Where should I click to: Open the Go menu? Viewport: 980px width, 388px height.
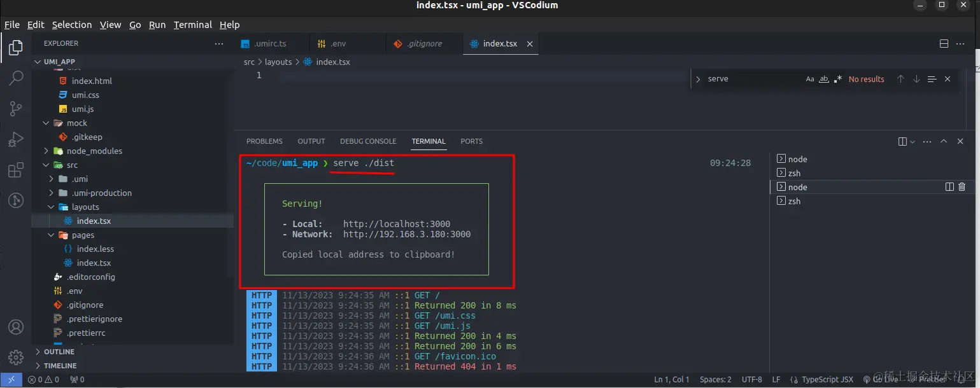135,25
